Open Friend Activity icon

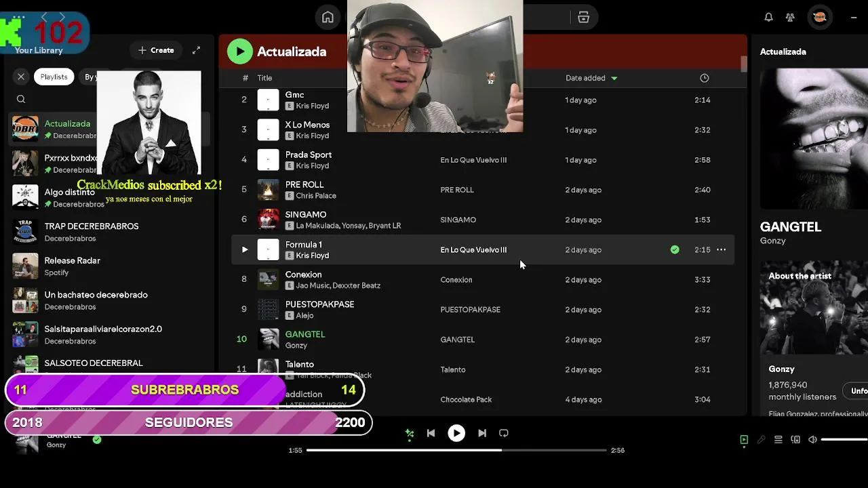pos(790,18)
